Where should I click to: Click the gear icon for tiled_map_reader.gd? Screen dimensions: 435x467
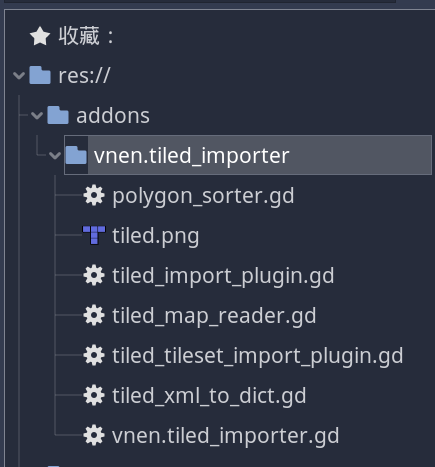click(x=94, y=315)
